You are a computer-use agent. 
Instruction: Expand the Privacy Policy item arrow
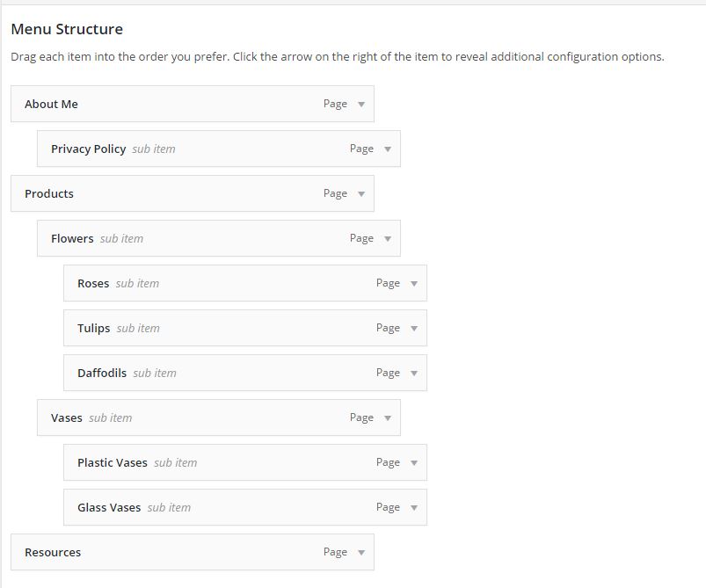(388, 149)
